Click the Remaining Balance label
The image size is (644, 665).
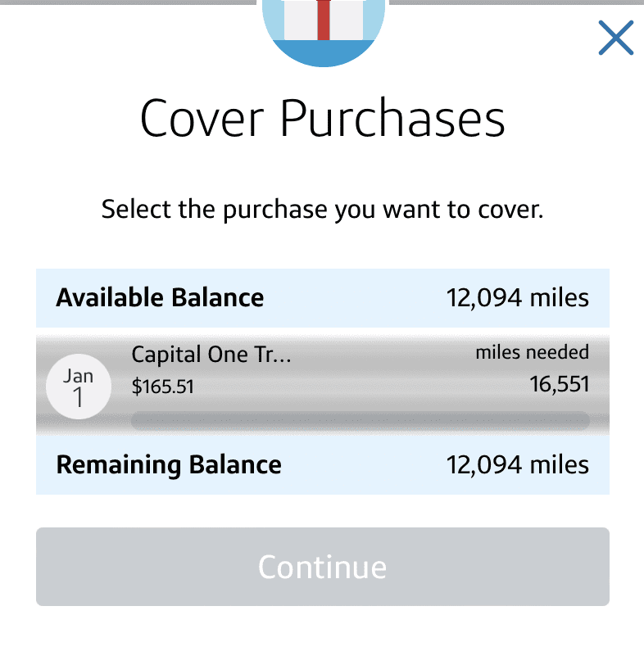169,465
